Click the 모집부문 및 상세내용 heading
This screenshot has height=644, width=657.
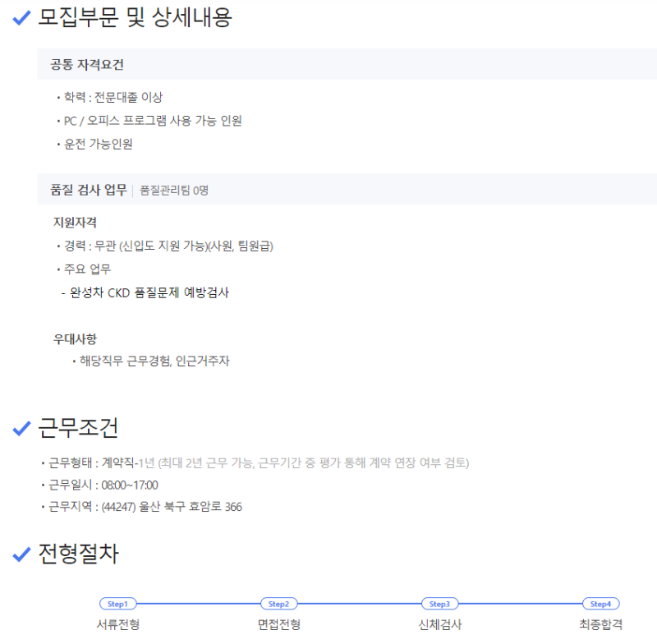click(x=136, y=18)
